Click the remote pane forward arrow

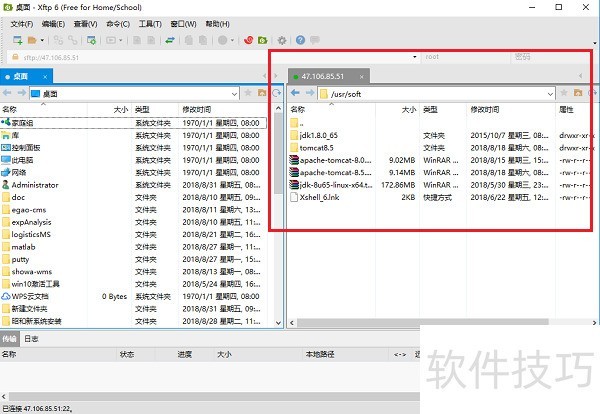pos(310,93)
